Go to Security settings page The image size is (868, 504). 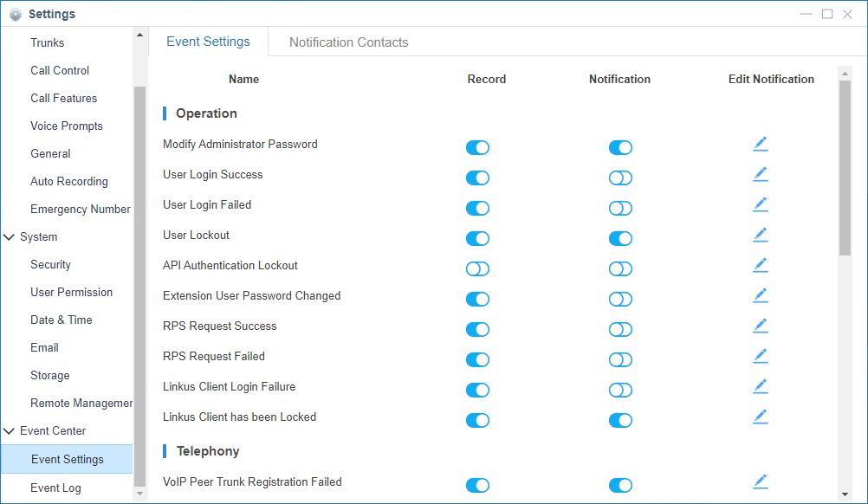pyautogui.click(x=50, y=265)
